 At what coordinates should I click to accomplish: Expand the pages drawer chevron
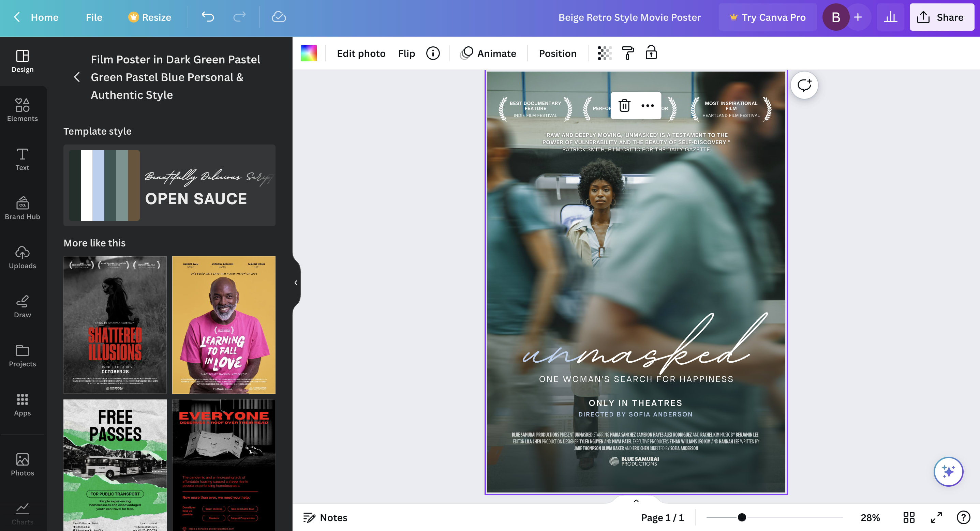pos(636,501)
